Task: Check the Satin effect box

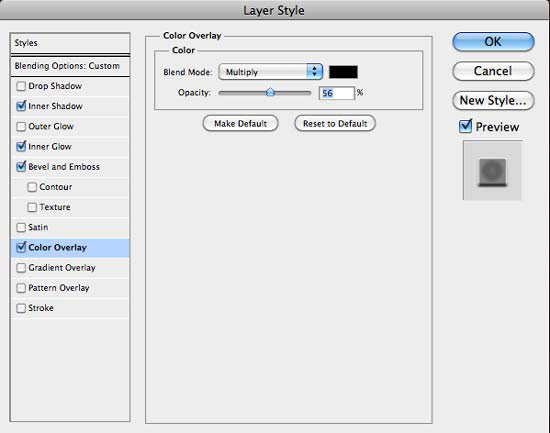Action: click(21, 227)
